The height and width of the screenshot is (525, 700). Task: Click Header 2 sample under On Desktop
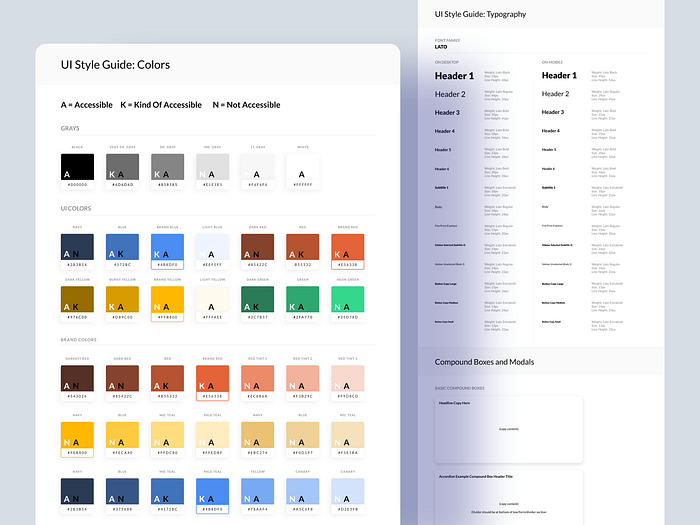pyautogui.click(x=450, y=94)
